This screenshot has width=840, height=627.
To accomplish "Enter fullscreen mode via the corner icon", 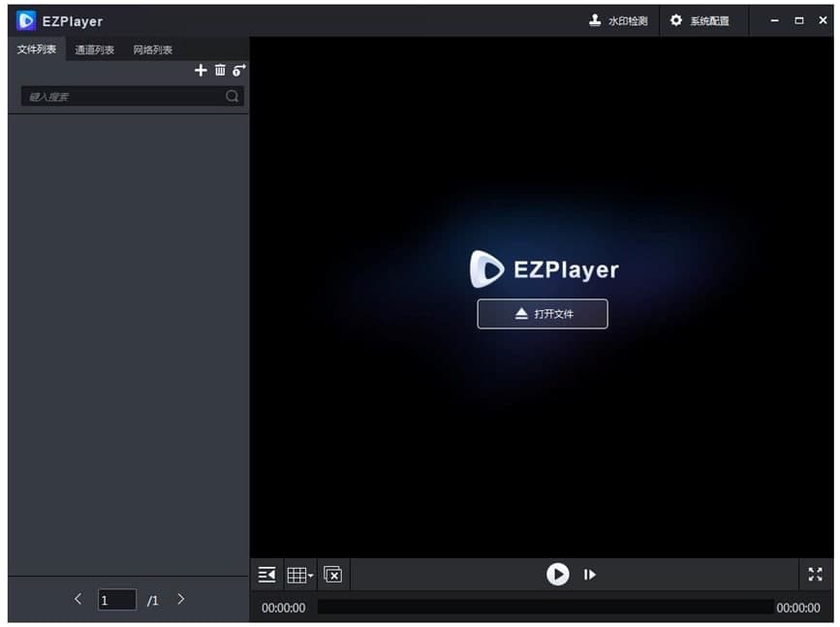I will click(x=815, y=574).
